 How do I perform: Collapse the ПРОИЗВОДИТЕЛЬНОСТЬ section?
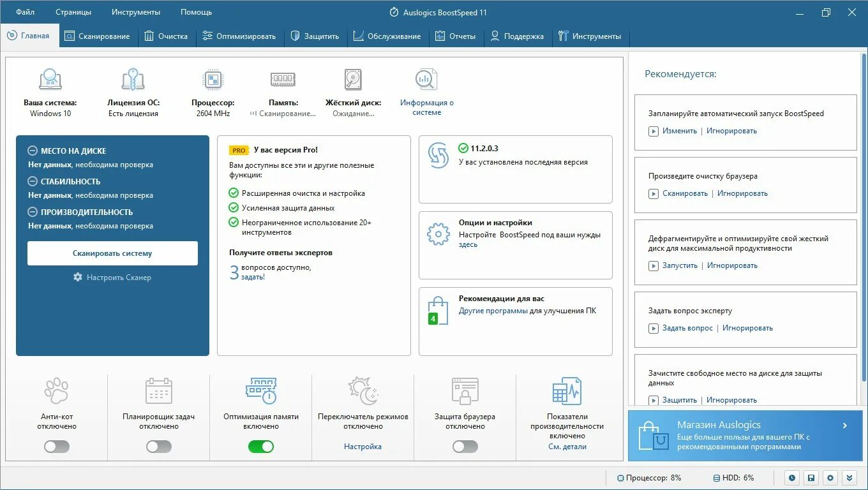click(33, 212)
